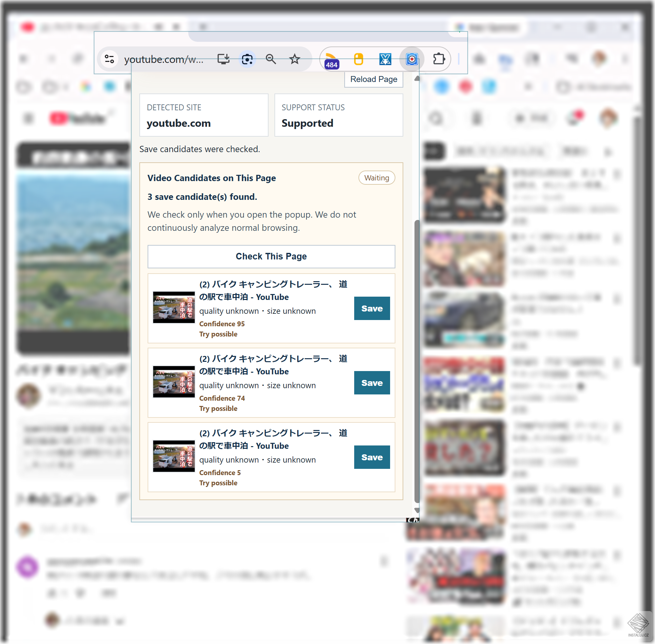The width and height of the screenshot is (655, 644).
Task: Click the Reload Page button
Action: click(x=374, y=79)
